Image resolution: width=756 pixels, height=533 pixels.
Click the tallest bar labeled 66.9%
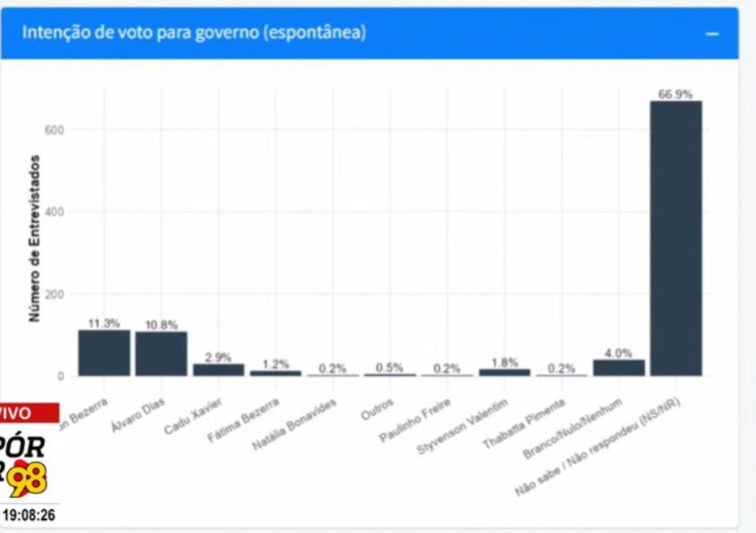[x=676, y=238]
